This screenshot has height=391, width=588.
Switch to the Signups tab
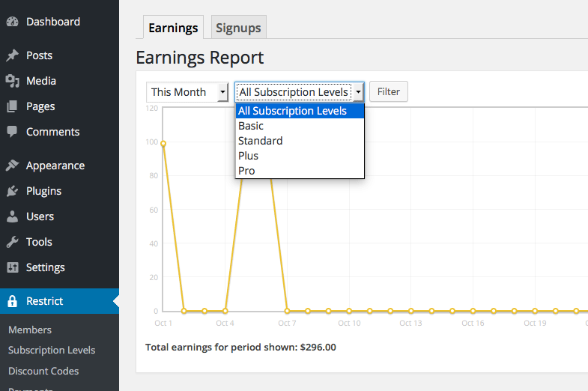coord(238,28)
